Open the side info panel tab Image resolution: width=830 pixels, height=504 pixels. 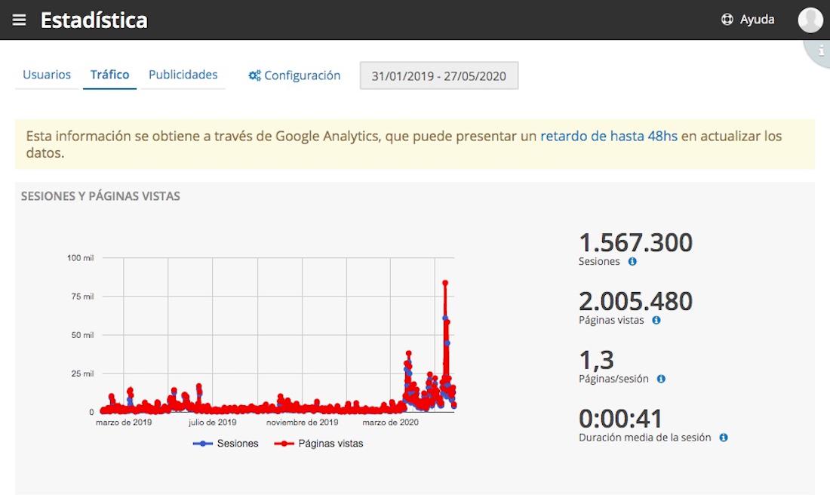coord(820,51)
